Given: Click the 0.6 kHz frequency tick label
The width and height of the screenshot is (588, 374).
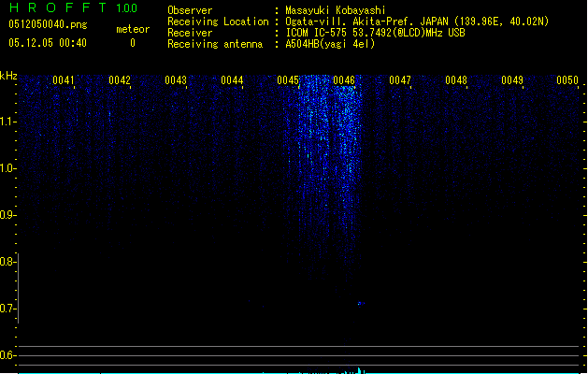Looking at the screenshot, I should 7,355.
